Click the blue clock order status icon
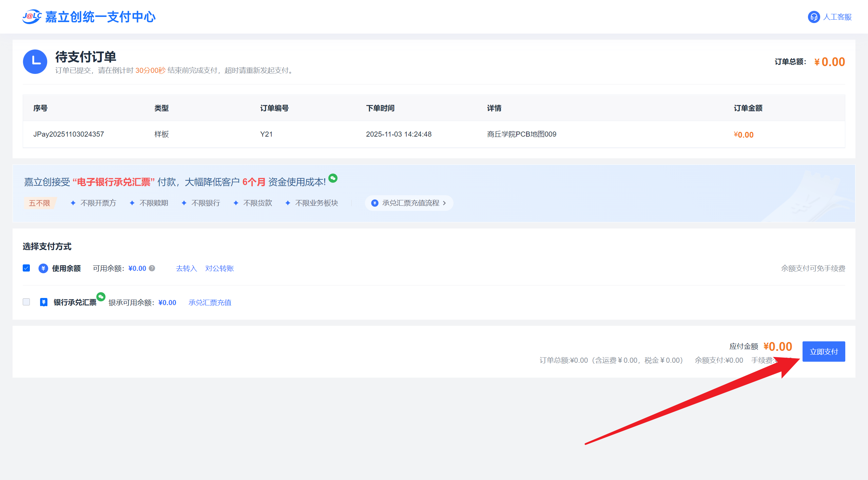Image resolution: width=868 pixels, height=480 pixels. pos(35,62)
